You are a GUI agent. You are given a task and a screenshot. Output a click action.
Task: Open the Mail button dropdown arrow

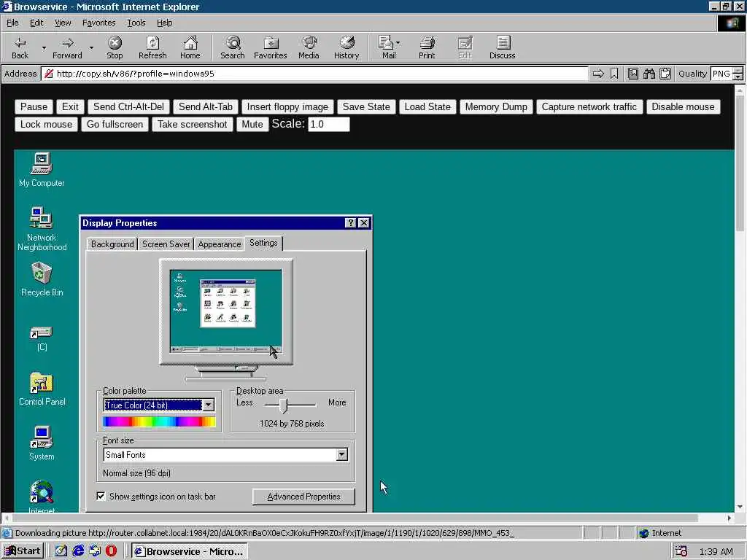pyautogui.click(x=398, y=43)
